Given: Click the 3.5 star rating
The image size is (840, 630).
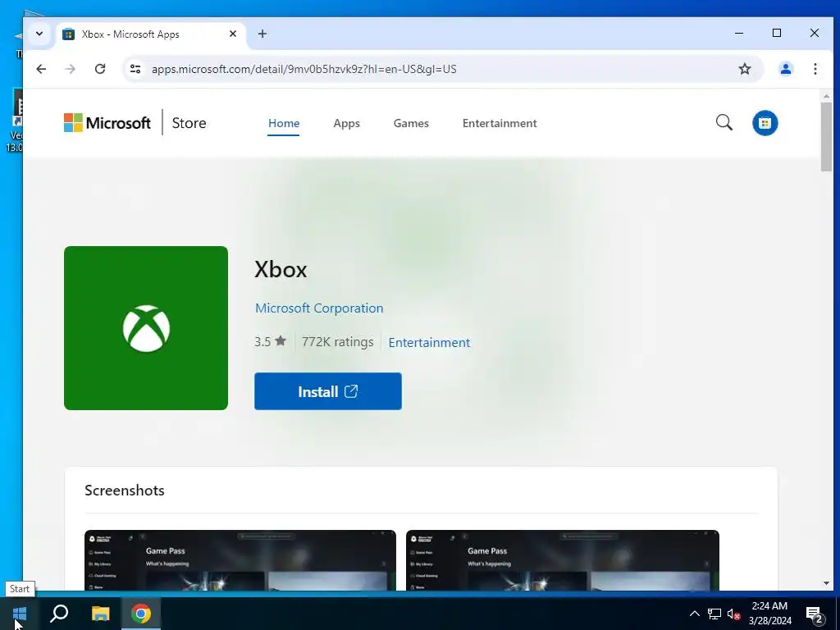Looking at the screenshot, I should tap(270, 342).
